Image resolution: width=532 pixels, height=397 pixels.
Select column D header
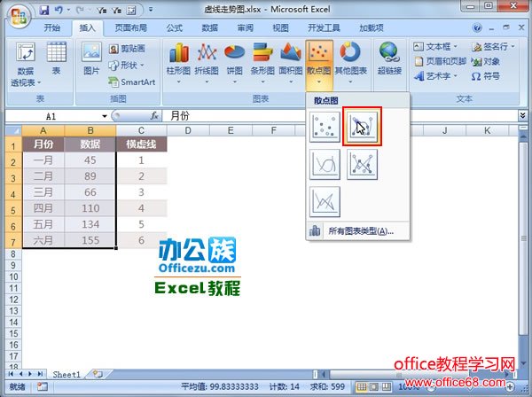[188, 130]
